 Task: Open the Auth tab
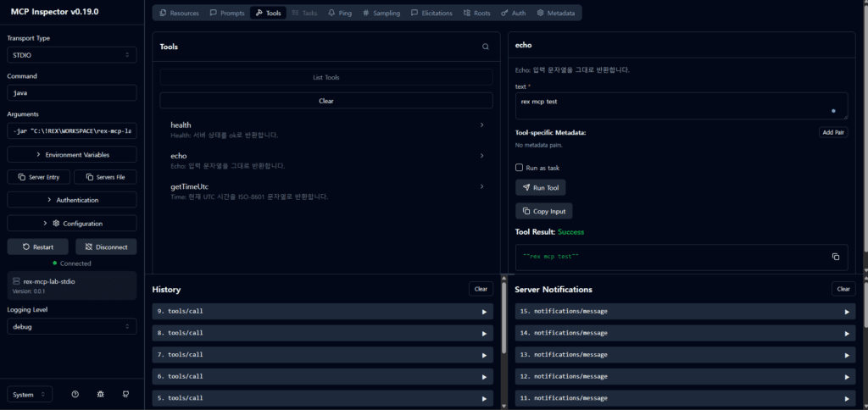pos(513,13)
